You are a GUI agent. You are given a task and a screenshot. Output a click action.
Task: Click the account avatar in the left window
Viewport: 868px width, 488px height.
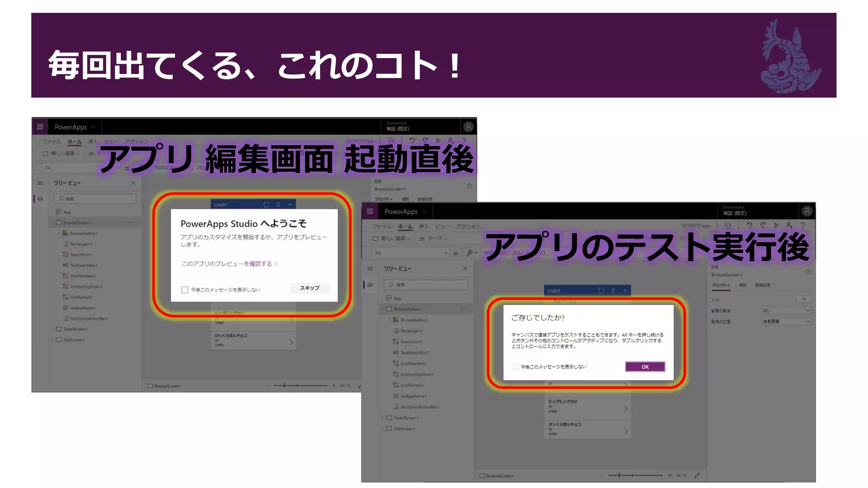pos(468,126)
